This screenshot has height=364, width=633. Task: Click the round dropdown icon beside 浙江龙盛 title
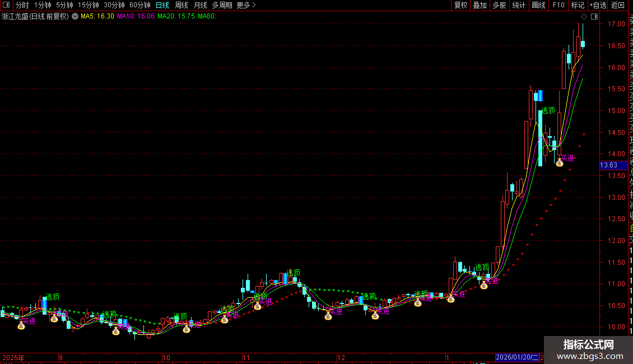click(75, 16)
